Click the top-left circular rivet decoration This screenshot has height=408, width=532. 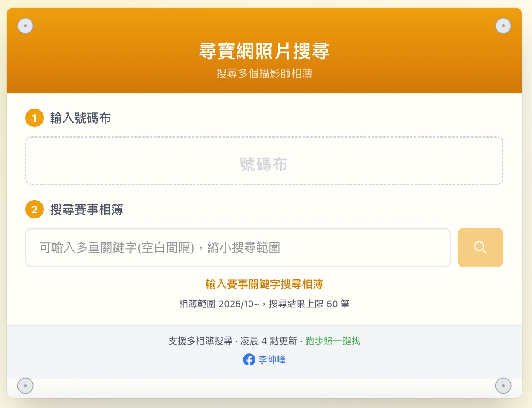coord(25,26)
